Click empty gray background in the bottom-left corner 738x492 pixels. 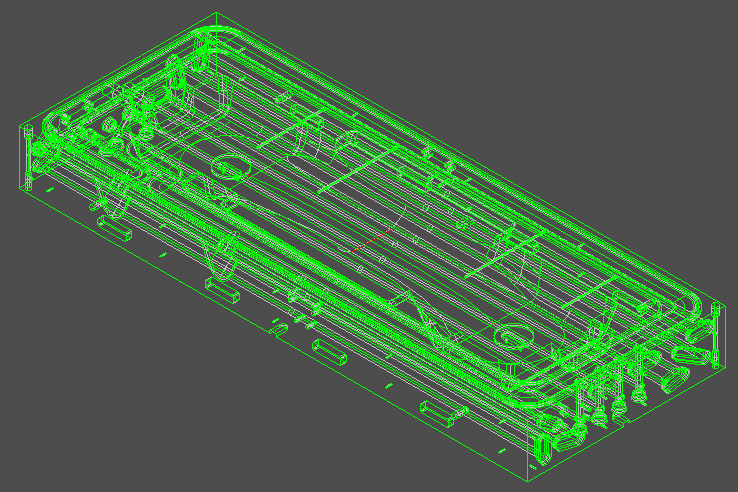60,440
